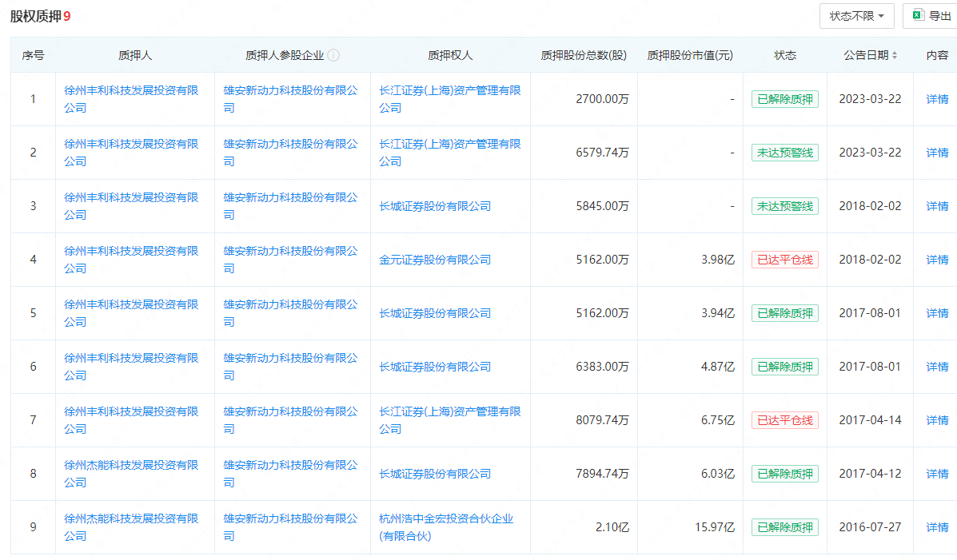
Task: Open 详情 for row 4
Action: pos(937,260)
